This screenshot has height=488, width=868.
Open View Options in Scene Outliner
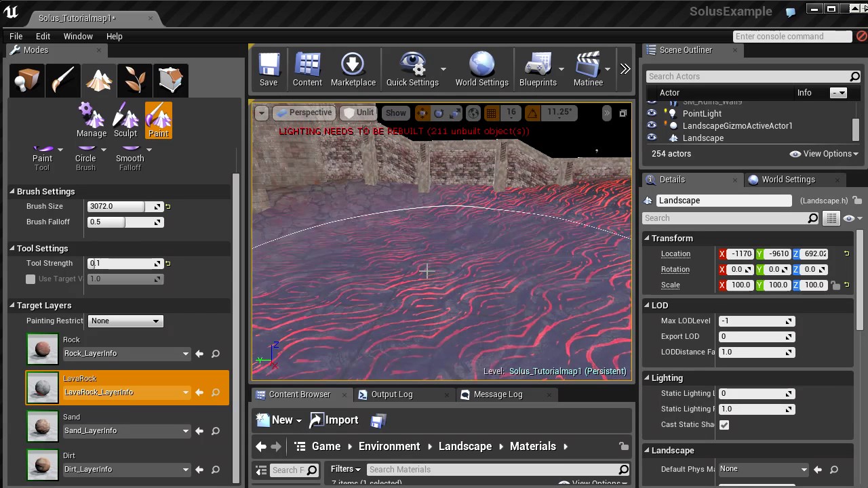[x=824, y=154]
